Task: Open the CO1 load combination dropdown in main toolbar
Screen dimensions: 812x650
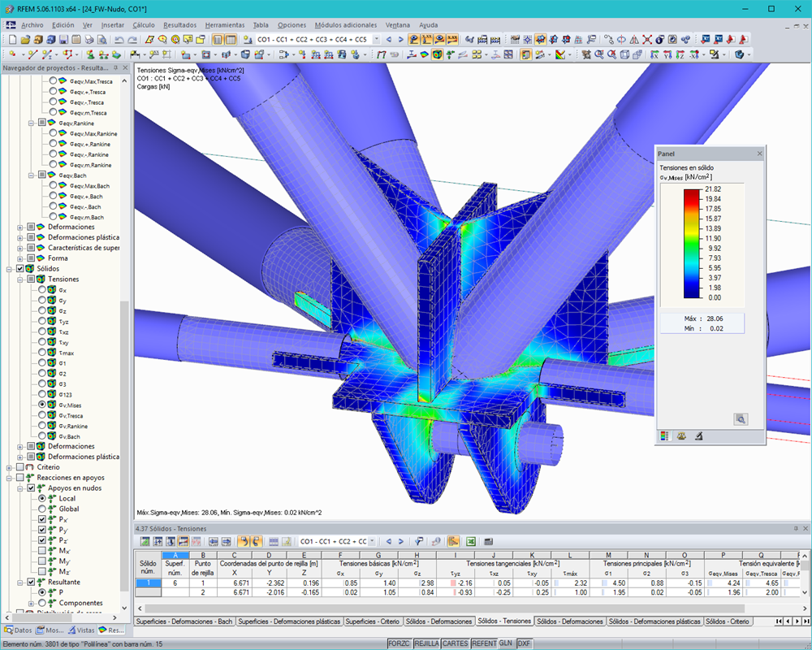Action: 377,39
